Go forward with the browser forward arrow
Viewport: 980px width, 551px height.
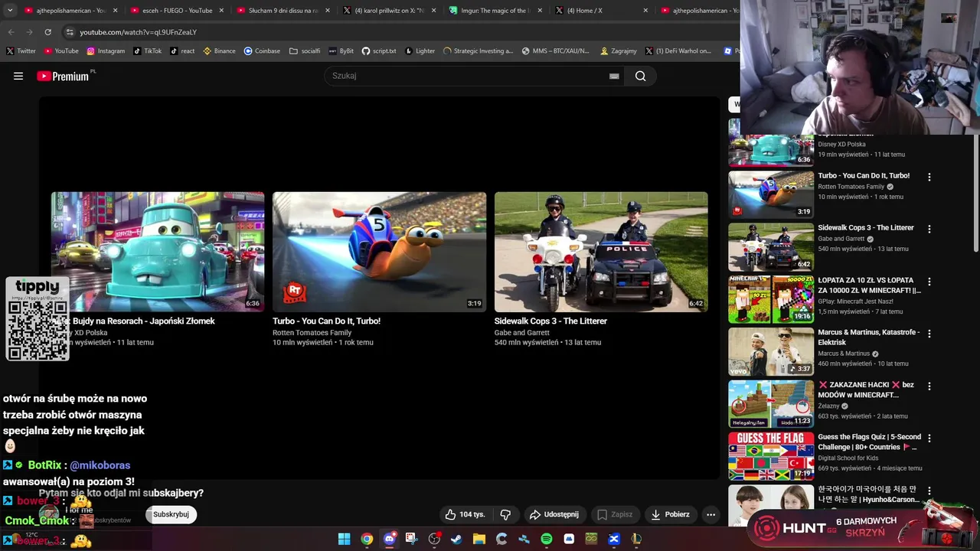coord(29,32)
